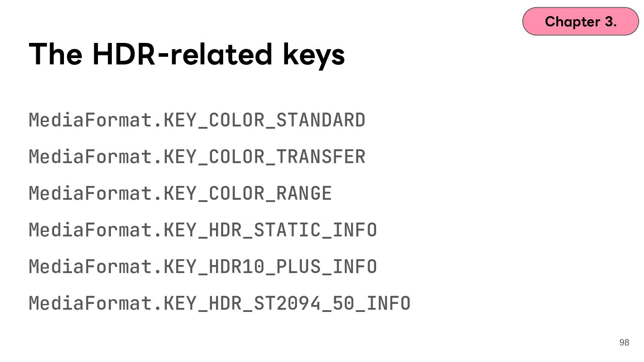The image size is (644, 362).
Task: Click MediaFormat prefix of the ST2094_50_INFO line
Action: (x=90, y=304)
